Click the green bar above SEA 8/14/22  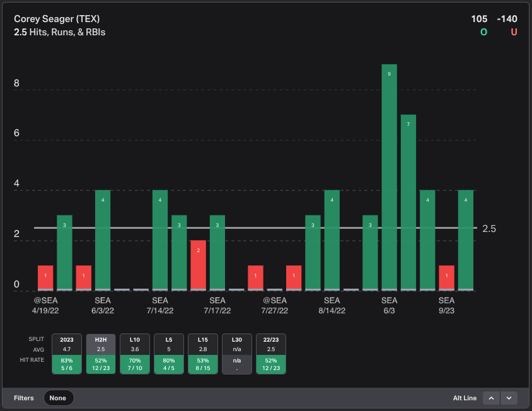[x=332, y=240]
